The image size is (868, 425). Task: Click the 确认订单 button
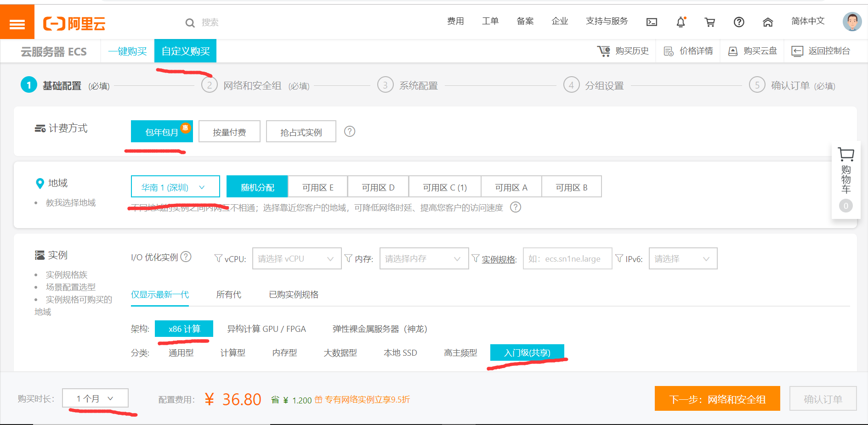coord(823,399)
